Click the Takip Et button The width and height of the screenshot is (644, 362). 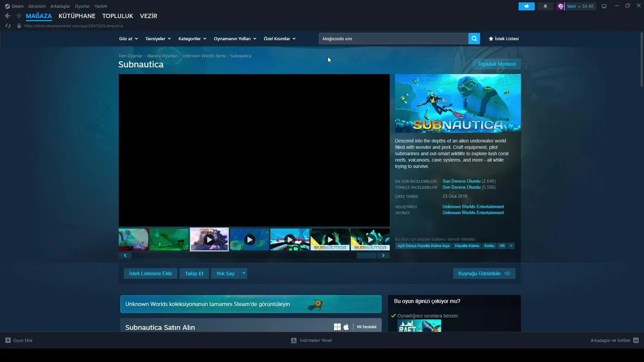click(194, 274)
